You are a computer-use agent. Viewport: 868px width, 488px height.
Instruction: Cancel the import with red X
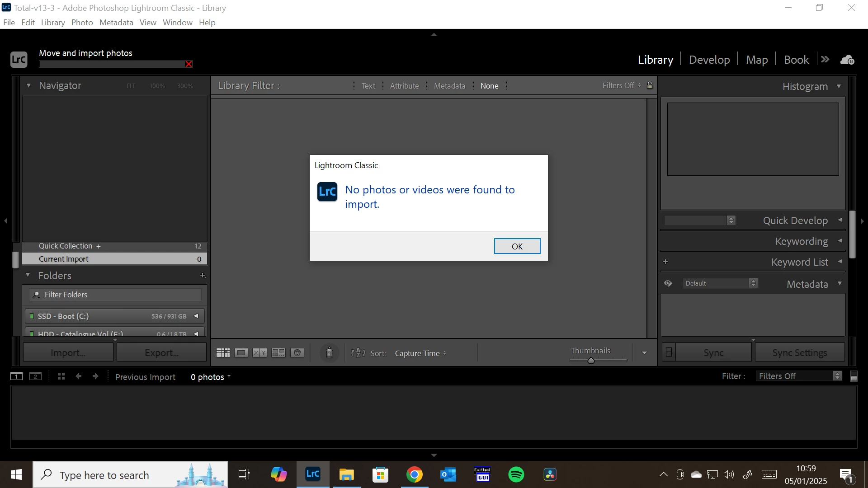coord(189,64)
